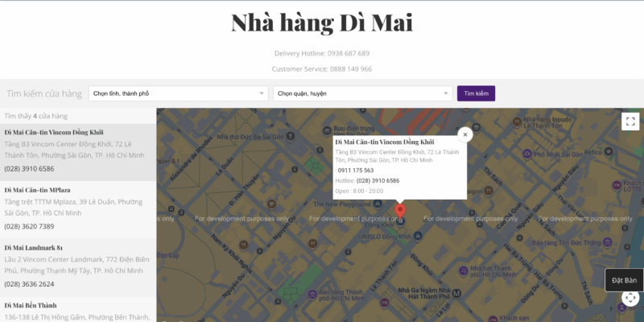Click the Bưu điện trung tâm post office icon

(x=327, y=130)
